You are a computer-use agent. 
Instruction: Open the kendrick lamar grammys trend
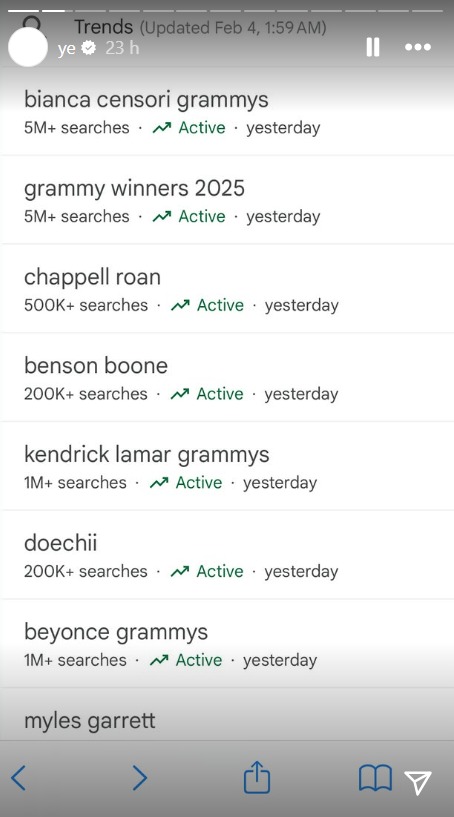coord(227,466)
